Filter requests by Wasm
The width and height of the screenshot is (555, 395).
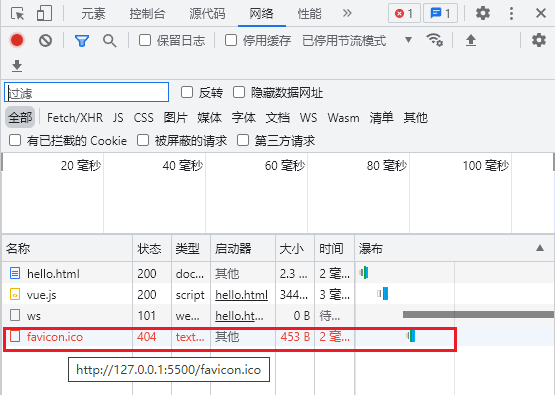click(343, 118)
